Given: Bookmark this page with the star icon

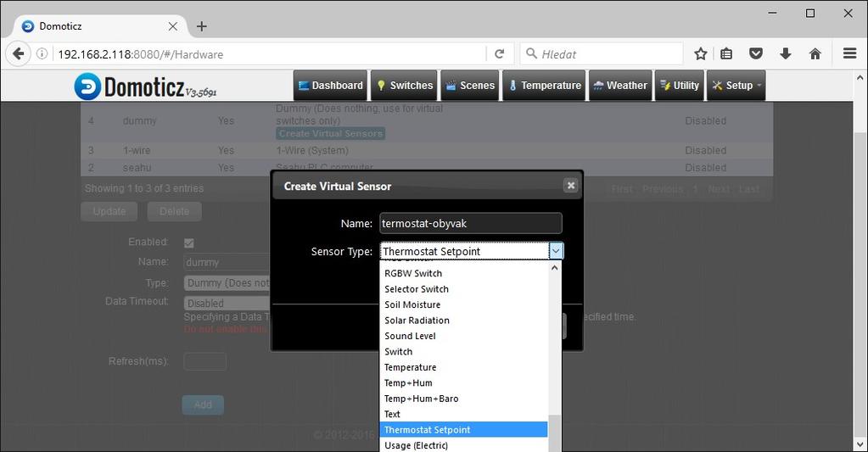Looking at the screenshot, I should click(x=700, y=53).
